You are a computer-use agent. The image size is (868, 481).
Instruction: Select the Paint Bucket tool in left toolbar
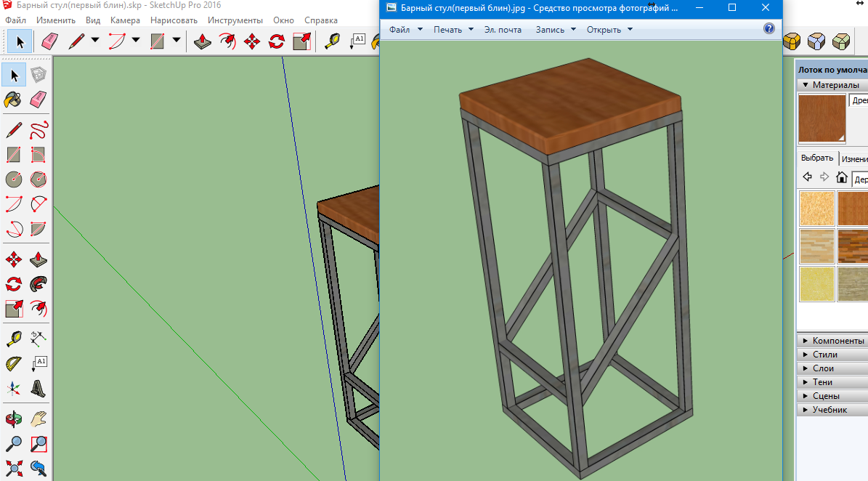(x=14, y=99)
